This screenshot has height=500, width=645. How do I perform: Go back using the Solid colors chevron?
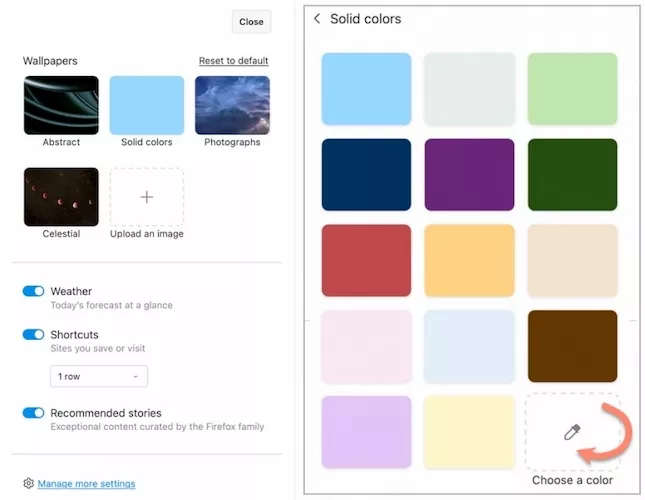[317, 19]
